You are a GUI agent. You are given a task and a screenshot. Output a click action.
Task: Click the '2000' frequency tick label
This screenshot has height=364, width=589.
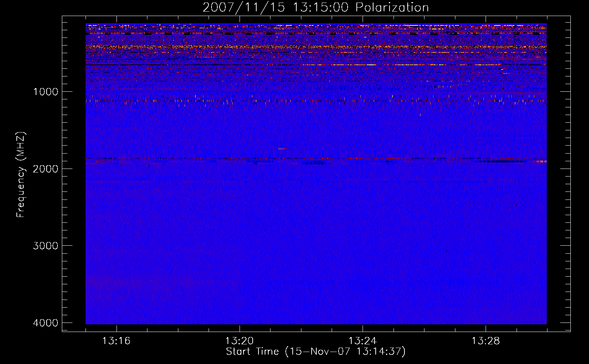click(x=46, y=169)
